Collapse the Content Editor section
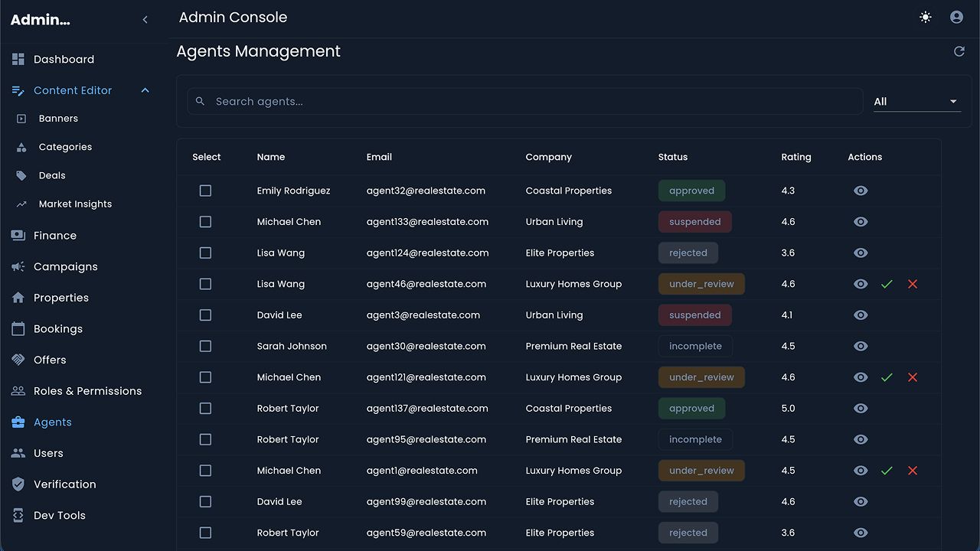The height and width of the screenshot is (551, 980). [x=145, y=90]
